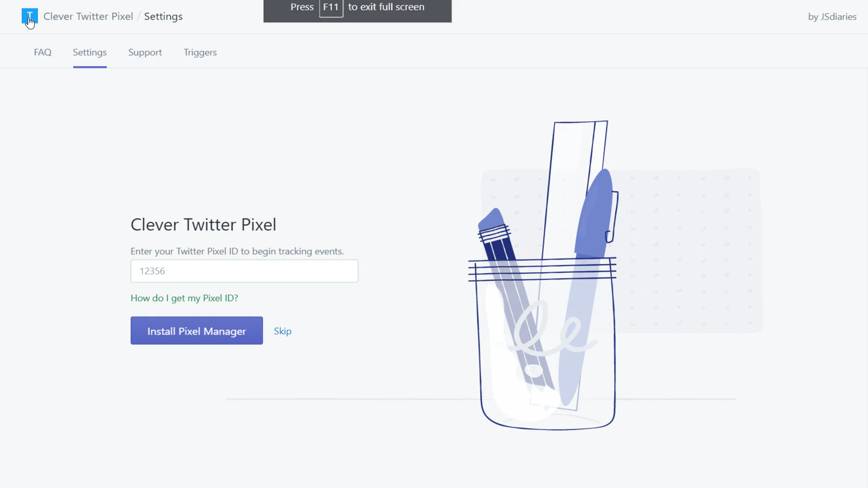
Task: Click the large "Clever Twitter Pixel" page heading
Action: tap(203, 224)
